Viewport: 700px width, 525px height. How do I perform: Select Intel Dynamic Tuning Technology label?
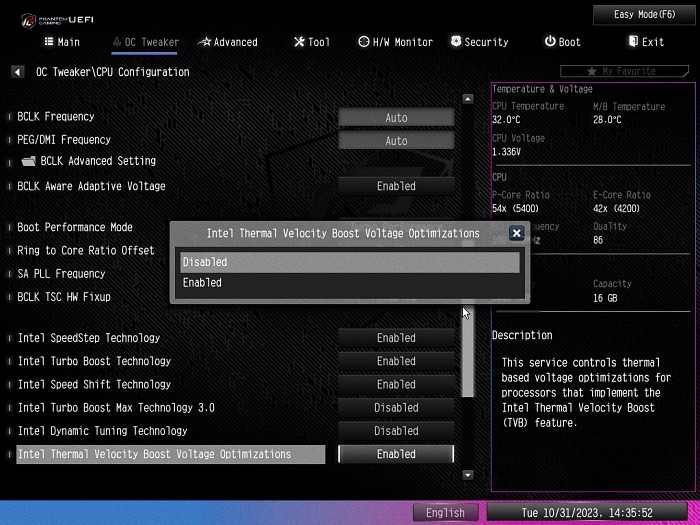click(103, 431)
